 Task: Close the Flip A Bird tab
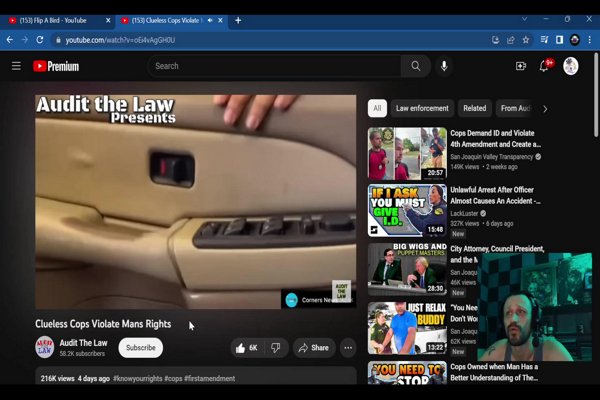click(x=108, y=20)
